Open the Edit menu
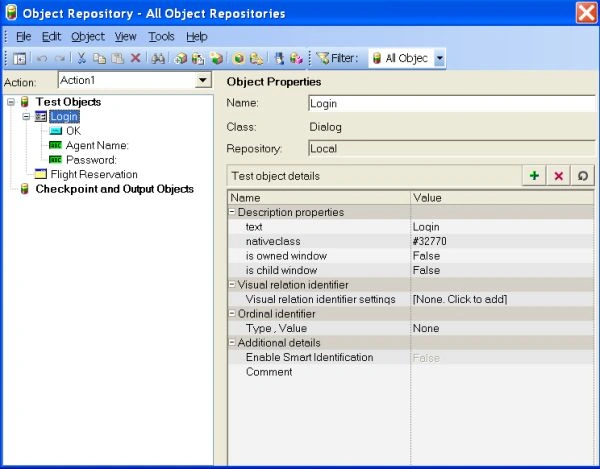 click(x=51, y=37)
